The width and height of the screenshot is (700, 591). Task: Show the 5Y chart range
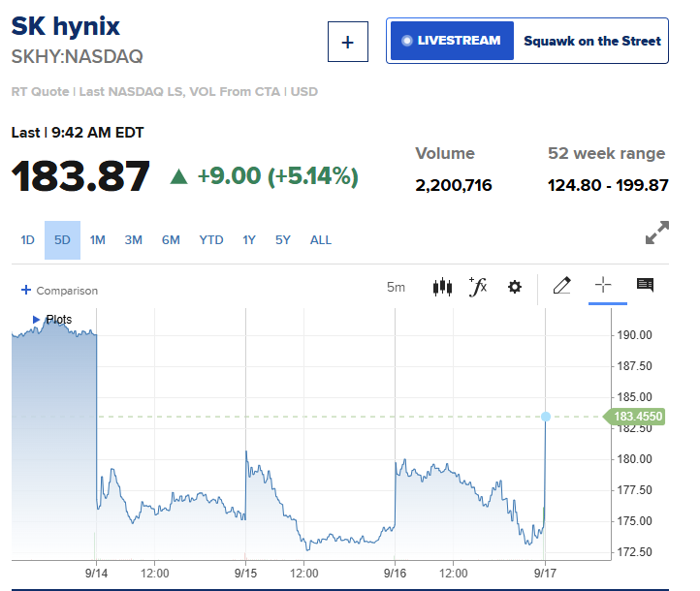(x=282, y=240)
